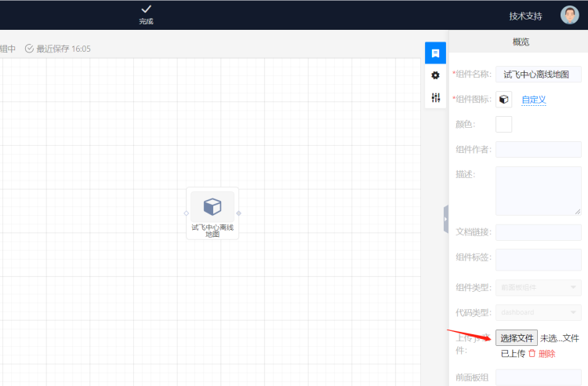Click the node's right connection port
588x386 pixels.
tap(238, 213)
